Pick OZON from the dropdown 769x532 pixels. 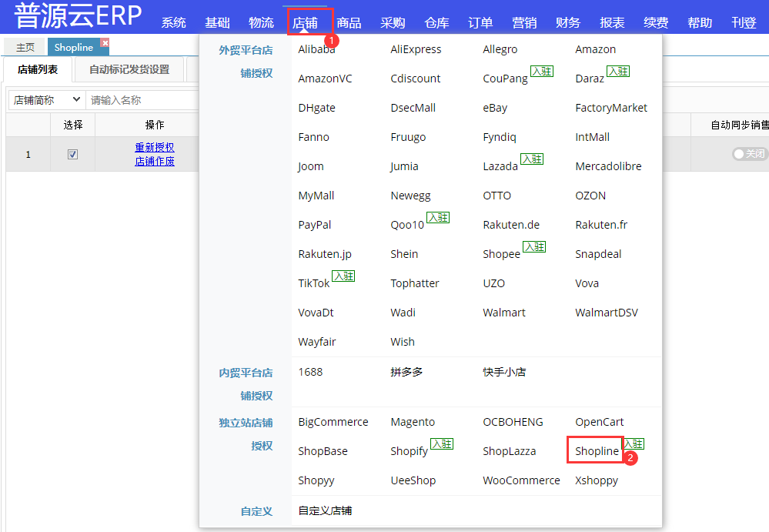pos(590,196)
